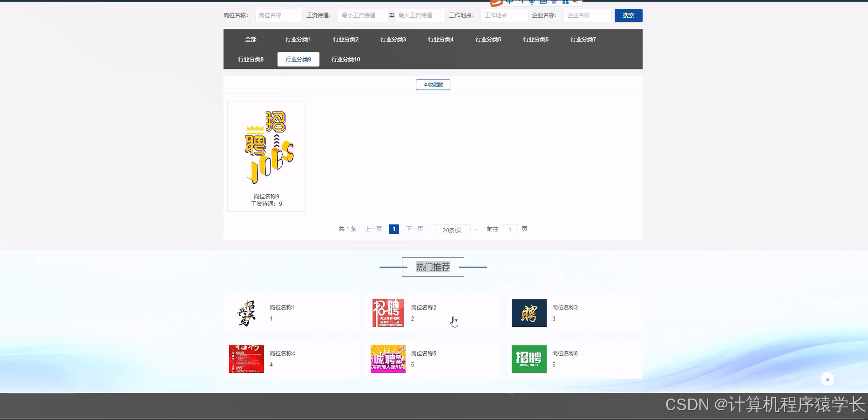
Task: Click the 下一页 pagination link
Action: point(414,229)
